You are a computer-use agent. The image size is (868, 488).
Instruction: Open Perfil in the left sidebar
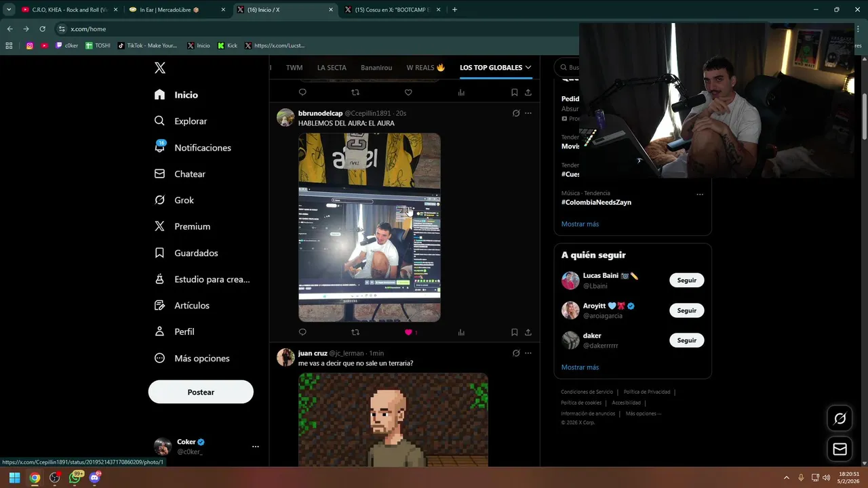pos(174,331)
